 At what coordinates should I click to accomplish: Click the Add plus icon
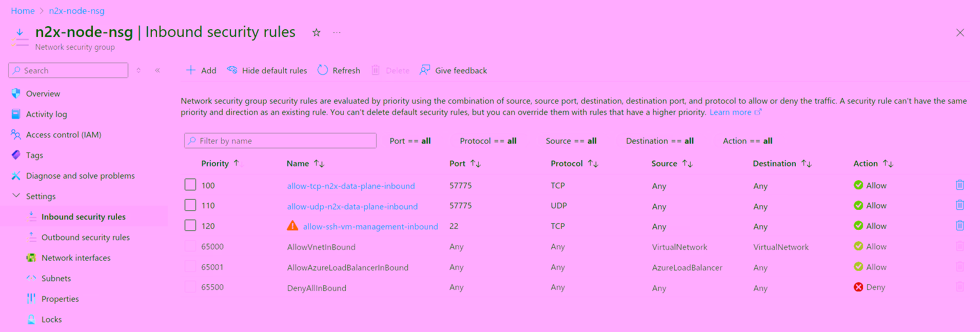pyautogui.click(x=191, y=70)
